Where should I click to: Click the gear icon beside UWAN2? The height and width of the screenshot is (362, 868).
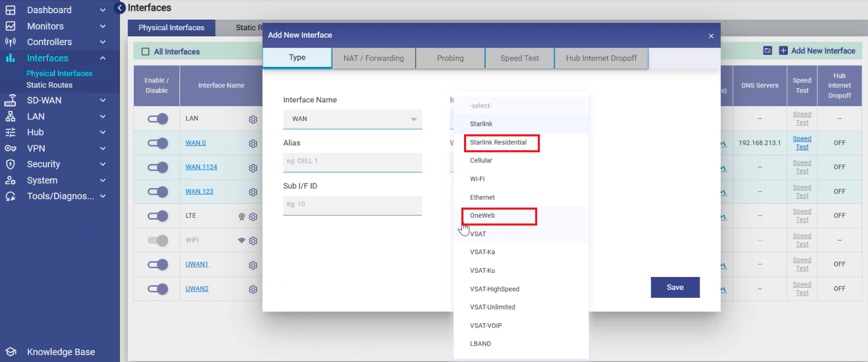pos(253,289)
